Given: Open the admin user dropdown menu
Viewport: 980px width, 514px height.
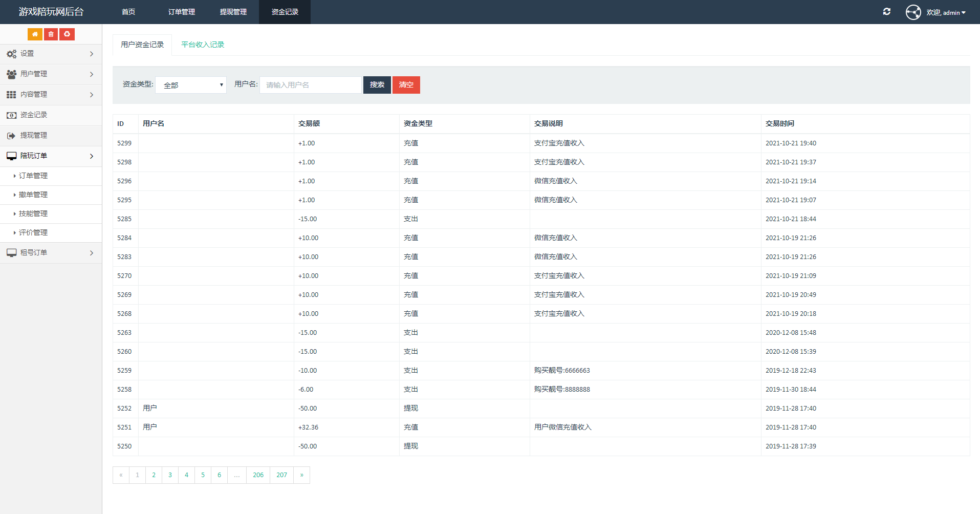Looking at the screenshot, I should [x=946, y=12].
